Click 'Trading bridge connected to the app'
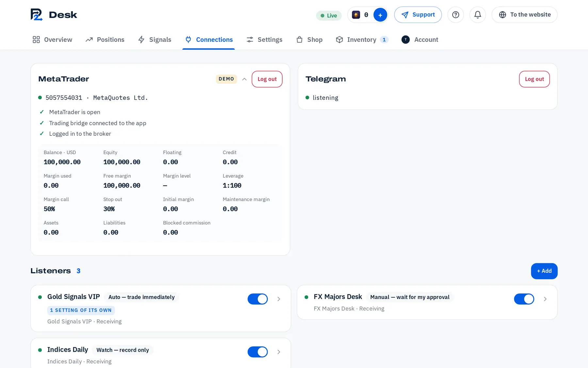The image size is (588, 368). point(98,123)
